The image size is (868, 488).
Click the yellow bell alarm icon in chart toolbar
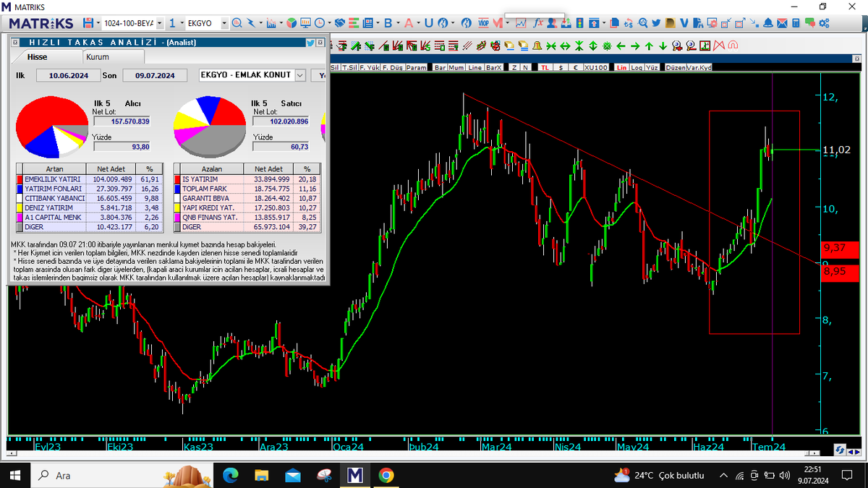(x=537, y=46)
